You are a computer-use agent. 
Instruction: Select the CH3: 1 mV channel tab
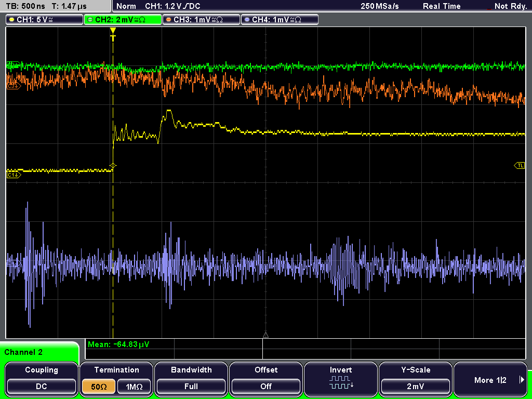[x=201, y=19]
